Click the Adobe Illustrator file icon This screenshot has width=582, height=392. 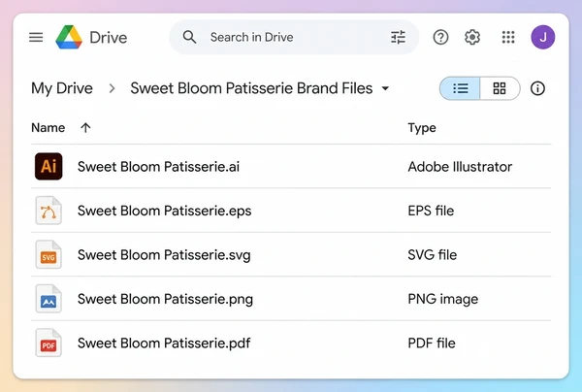click(48, 166)
